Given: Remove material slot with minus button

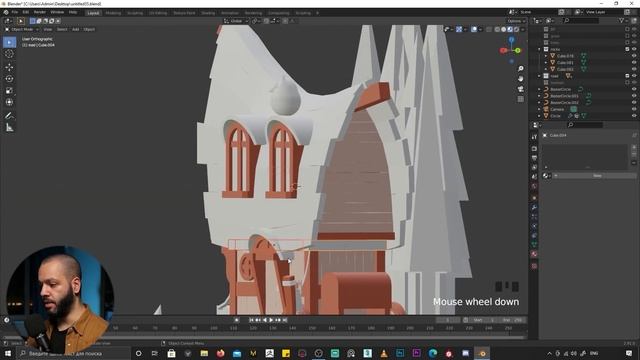Looking at the screenshot, I should coord(633,154).
